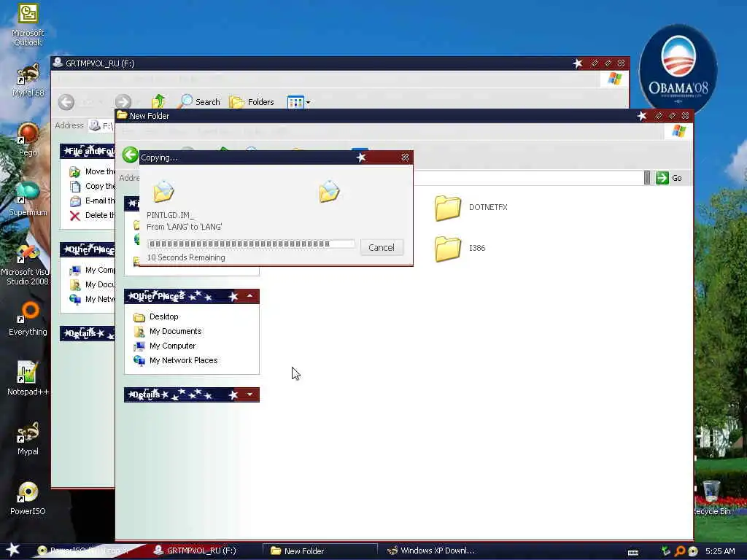Launch MyPal 68 desktop shortcut

28,80
